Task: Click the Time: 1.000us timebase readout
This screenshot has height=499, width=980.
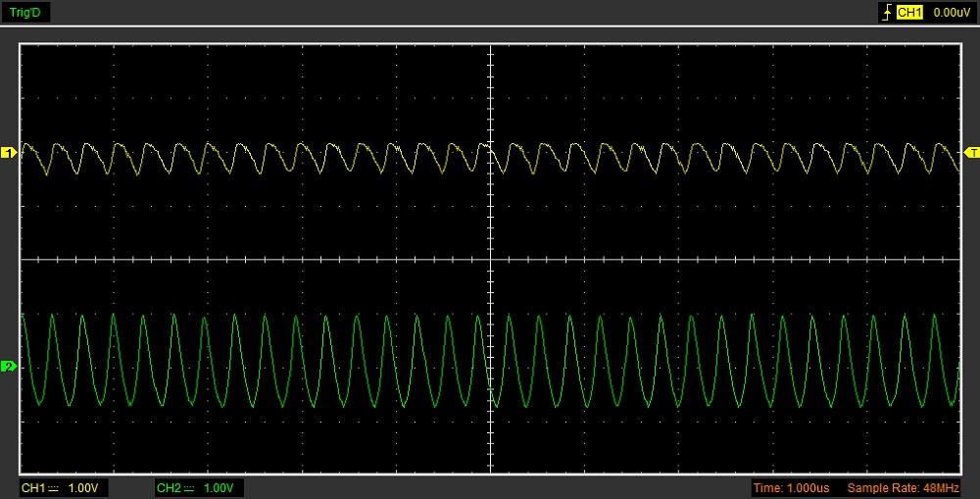Action: click(x=791, y=488)
